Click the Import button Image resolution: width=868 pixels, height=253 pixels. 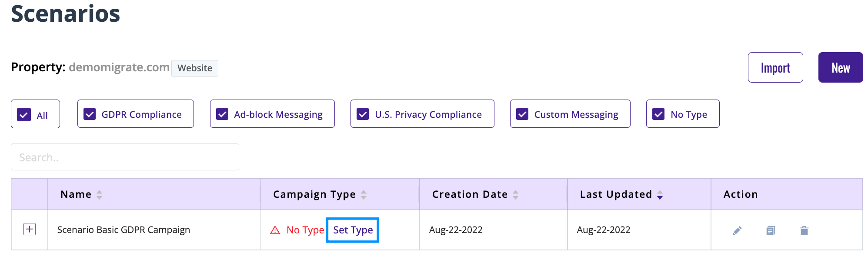(x=775, y=67)
